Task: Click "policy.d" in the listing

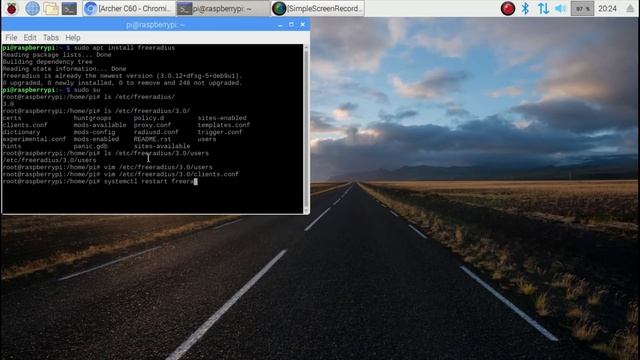Action: tap(149, 118)
